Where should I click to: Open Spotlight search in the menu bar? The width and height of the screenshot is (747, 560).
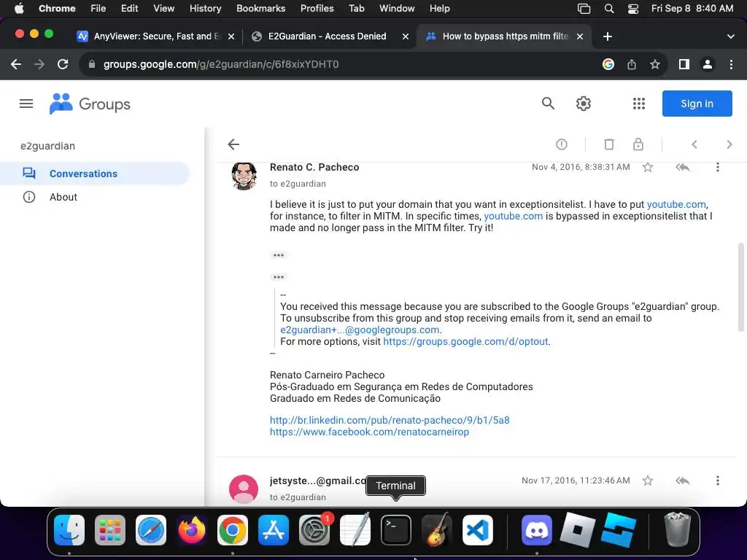pos(609,8)
